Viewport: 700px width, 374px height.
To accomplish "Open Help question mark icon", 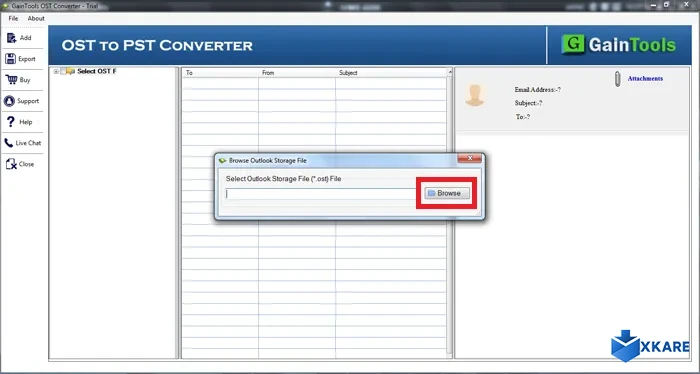I will click(x=11, y=121).
